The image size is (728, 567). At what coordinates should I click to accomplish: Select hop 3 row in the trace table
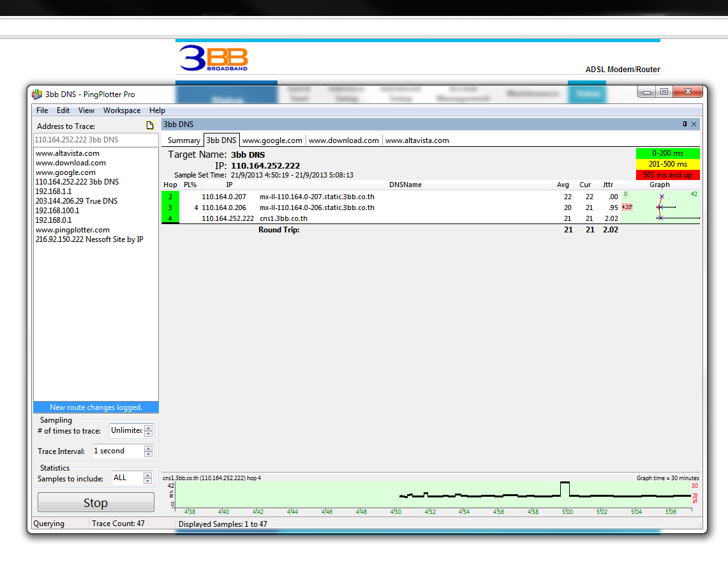(x=383, y=208)
